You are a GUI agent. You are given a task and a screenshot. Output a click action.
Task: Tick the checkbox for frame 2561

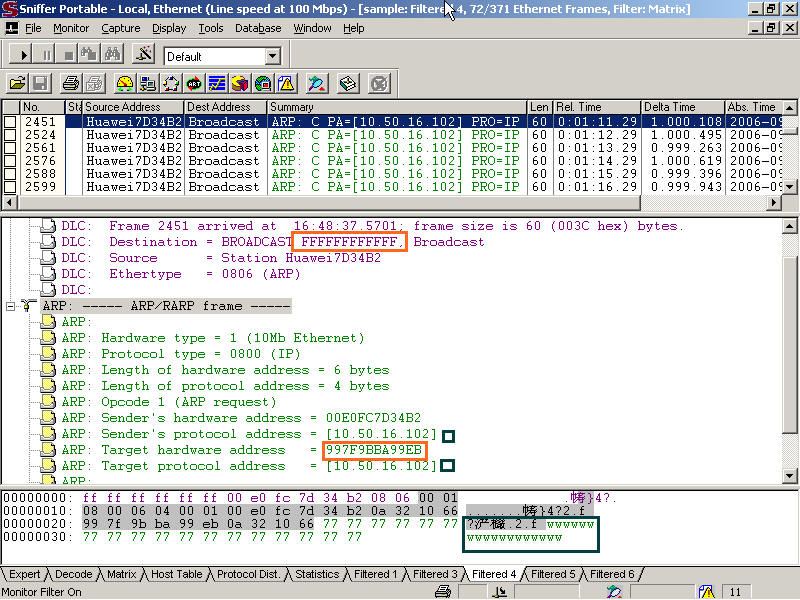10,148
